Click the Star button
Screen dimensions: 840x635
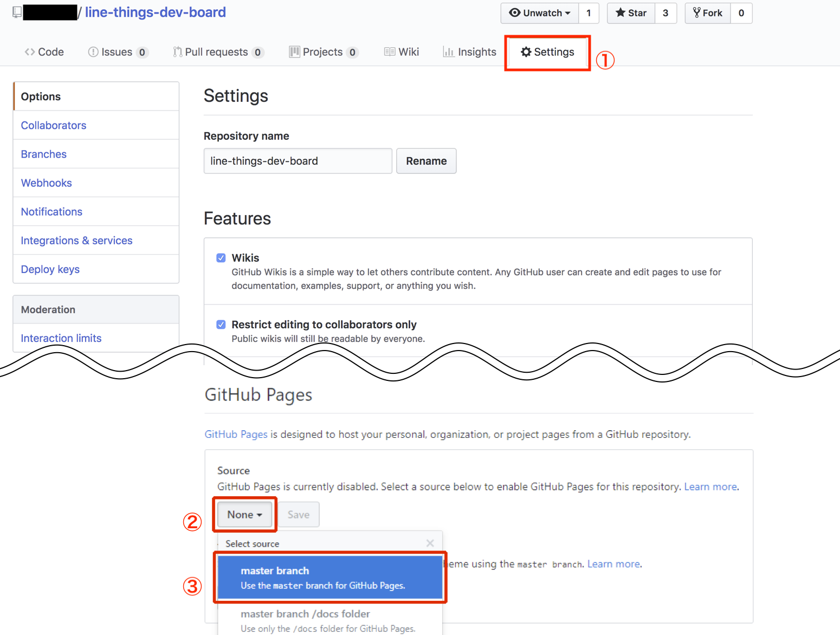631,13
